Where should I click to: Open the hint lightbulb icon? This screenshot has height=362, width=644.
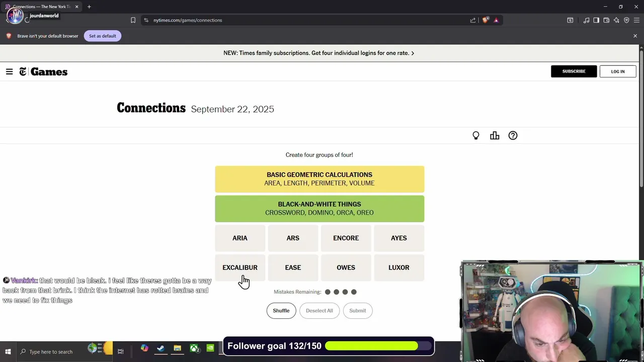coord(476,136)
